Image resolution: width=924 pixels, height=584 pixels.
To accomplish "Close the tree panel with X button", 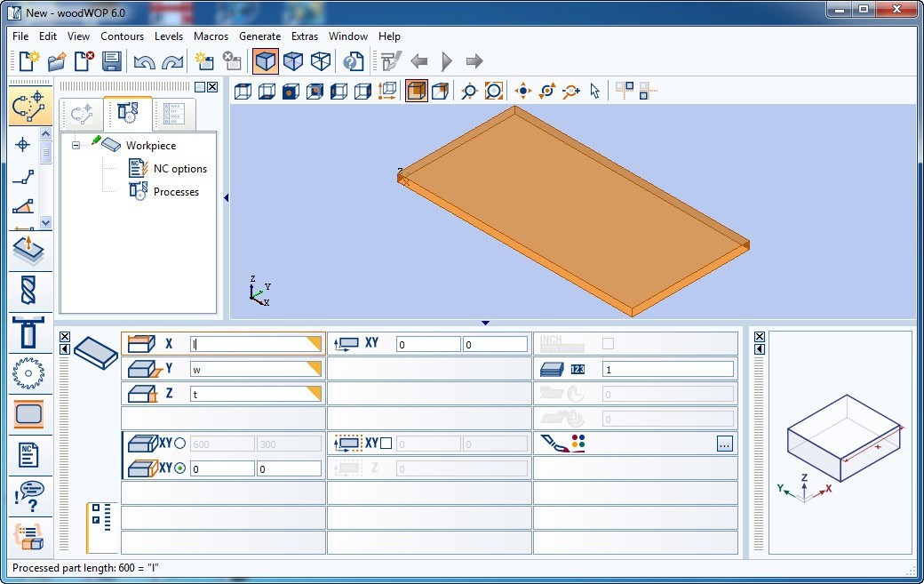I will coord(212,87).
